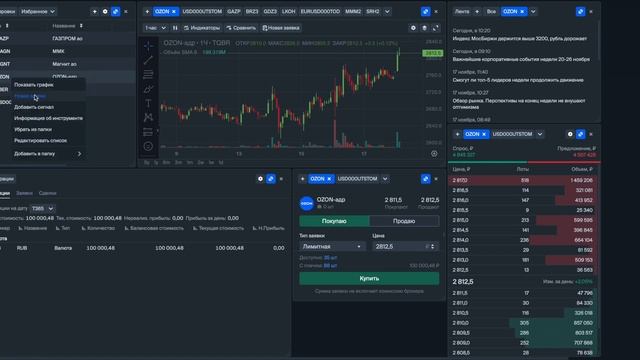Viewport: 640px width, 360px height.
Task: Toggle link group on the news panel
Action: click(x=580, y=11)
